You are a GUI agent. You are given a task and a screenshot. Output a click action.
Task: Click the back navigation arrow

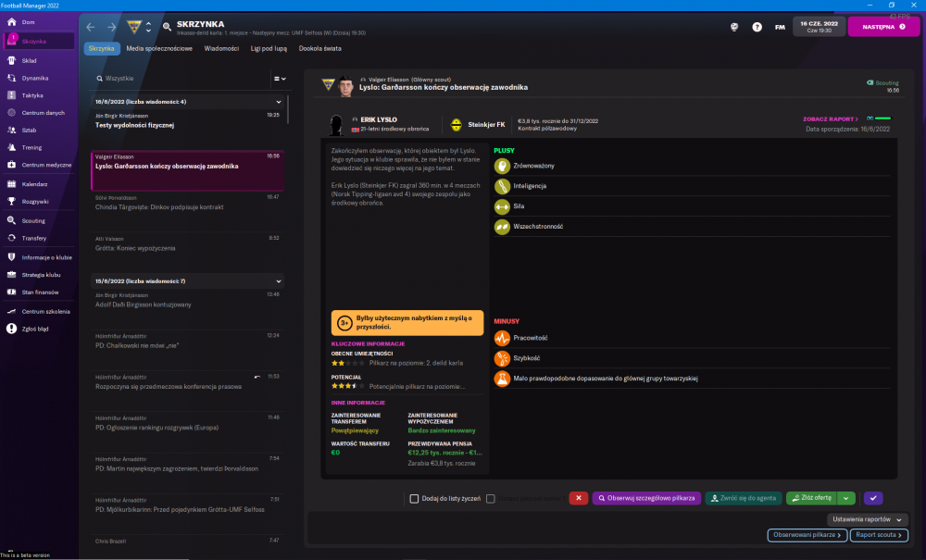tap(90, 27)
